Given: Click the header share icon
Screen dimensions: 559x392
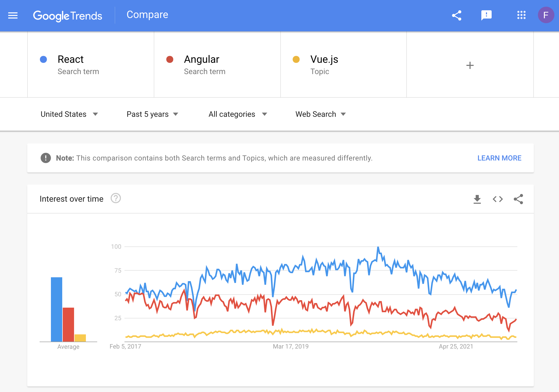Looking at the screenshot, I should (x=457, y=15).
